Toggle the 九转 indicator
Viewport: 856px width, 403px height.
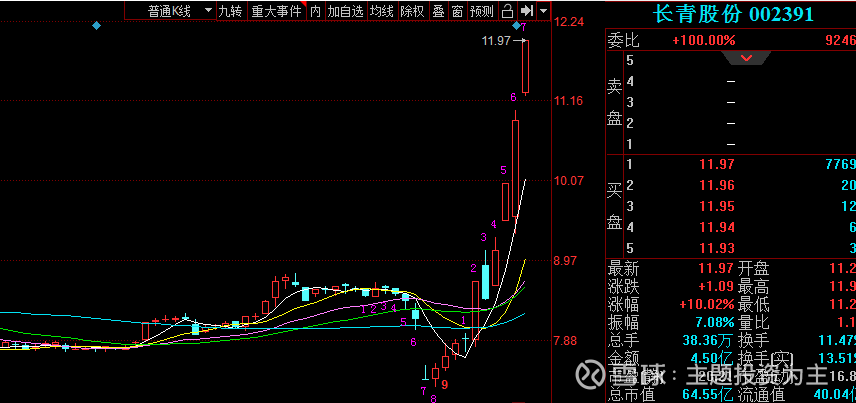231,10
